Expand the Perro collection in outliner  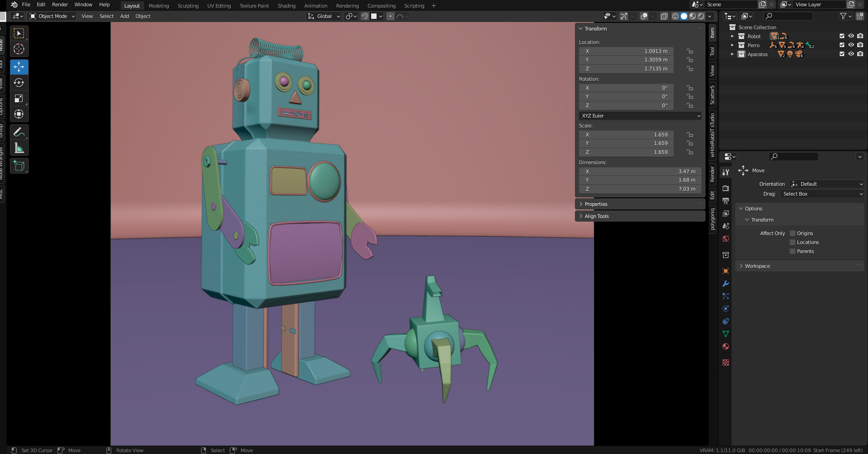pos(732,45)
